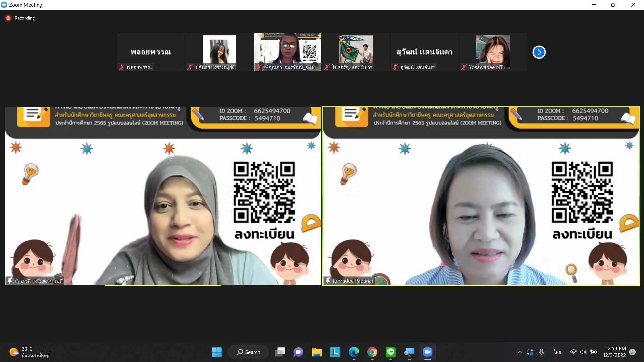Open the blue L app on taskbar
The image size is (644, 362).
(335, 352)
